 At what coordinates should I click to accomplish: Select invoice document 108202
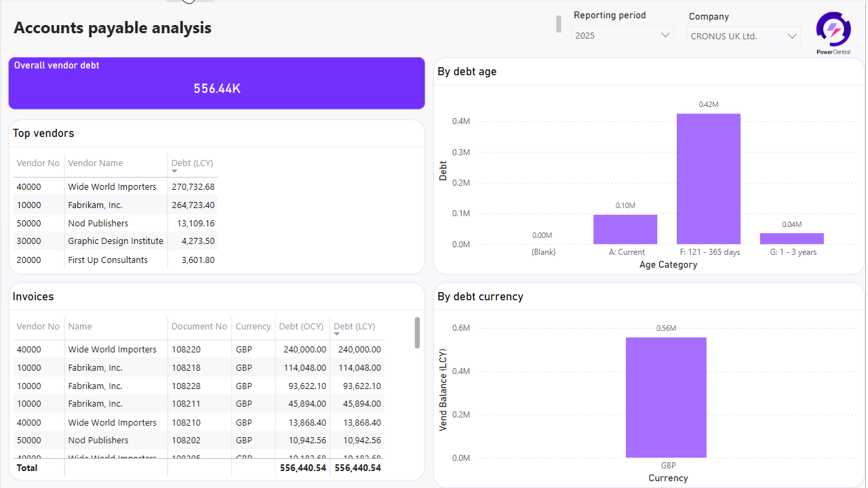pos(186,440)
